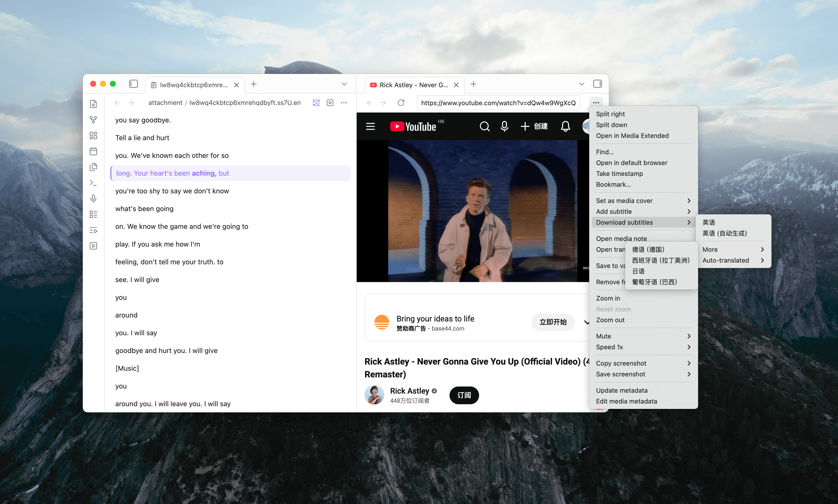Screen dimensions: 838x504
Task: Select 葡萄牙语 (巴西) subtitle language
Action: 661,282
